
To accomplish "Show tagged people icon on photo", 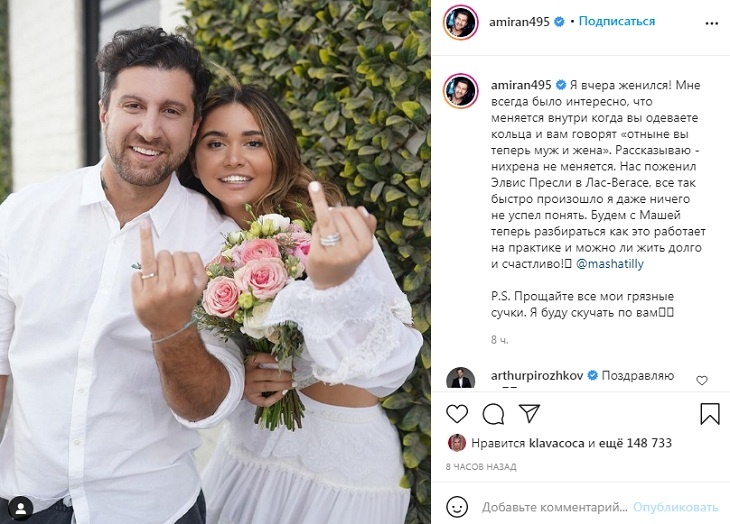I will pos(20,509).
